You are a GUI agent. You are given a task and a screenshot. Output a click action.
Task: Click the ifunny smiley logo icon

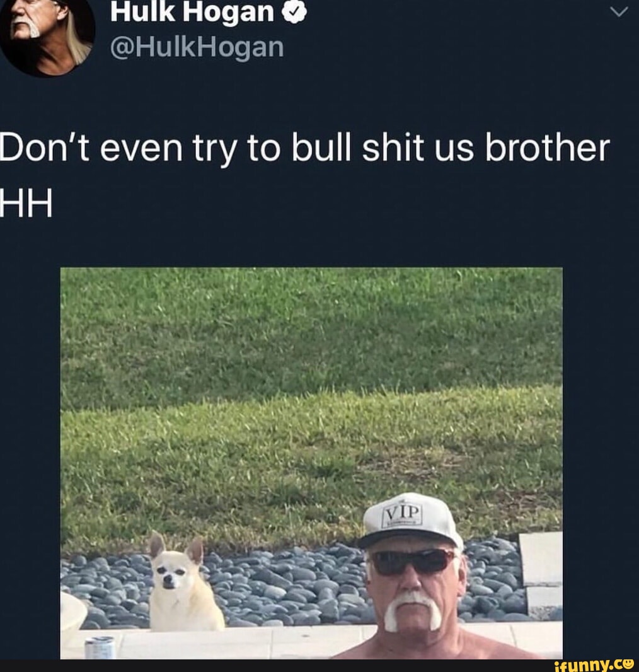628,663
